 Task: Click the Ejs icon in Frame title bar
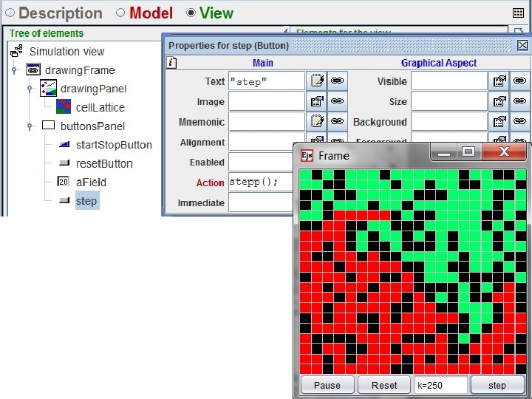(x=307, y=155)
